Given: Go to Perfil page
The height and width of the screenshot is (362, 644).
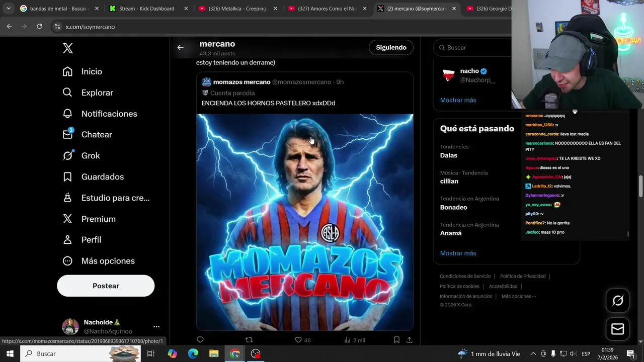Looking at the screenshot, I should [82, 240].
